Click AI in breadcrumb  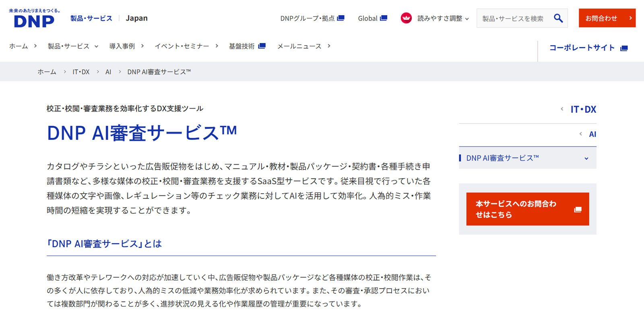pyautogui.click(x=108, y=72)
